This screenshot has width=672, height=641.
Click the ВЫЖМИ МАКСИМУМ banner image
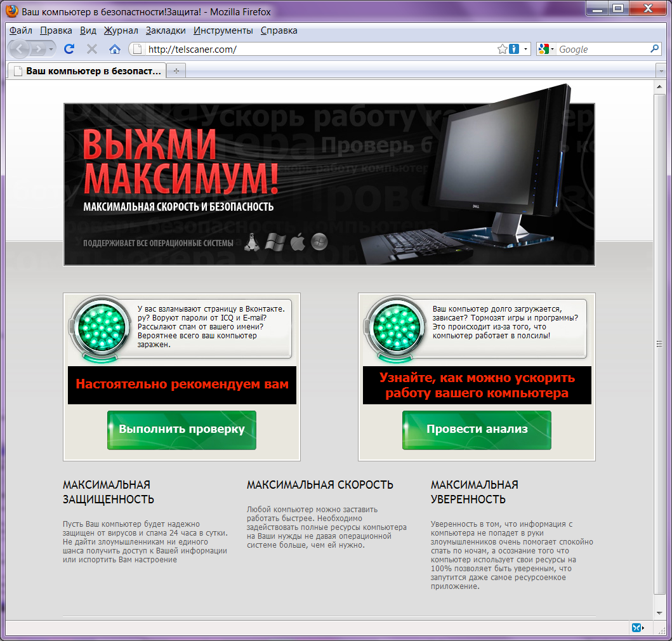[329, 185]
